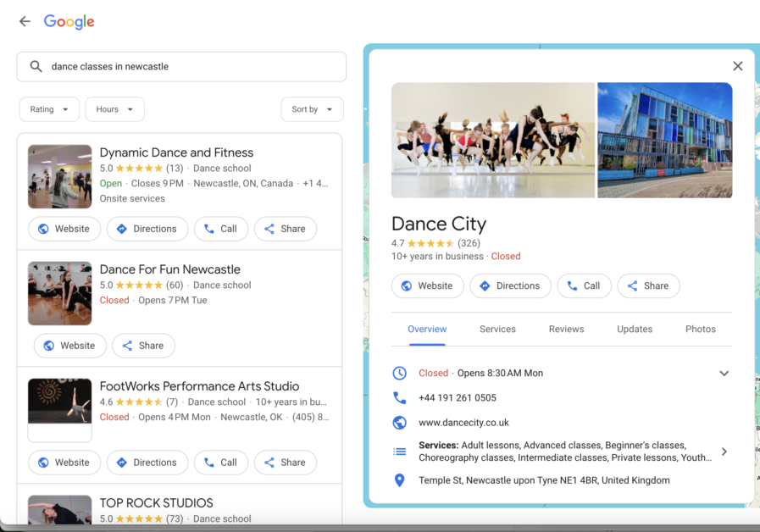Visit FootWorks Performance Arts Studio website

click(64, 463)
